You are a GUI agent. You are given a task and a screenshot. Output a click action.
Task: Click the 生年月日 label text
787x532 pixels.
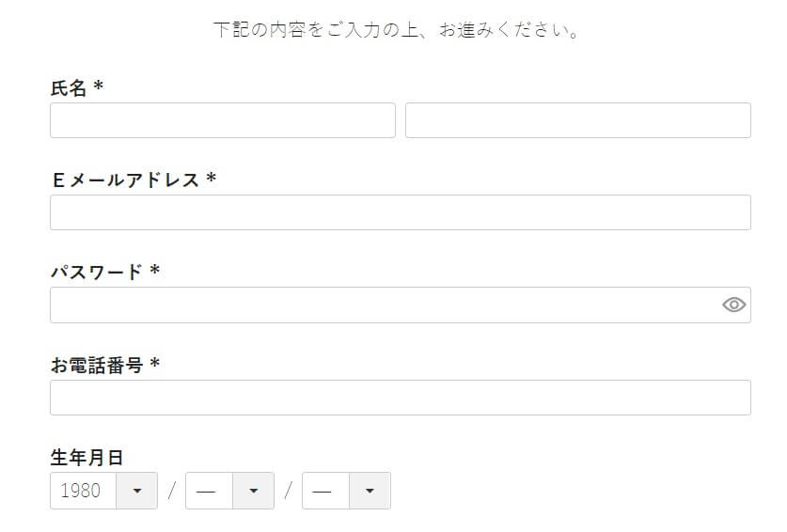click(87, 457)
